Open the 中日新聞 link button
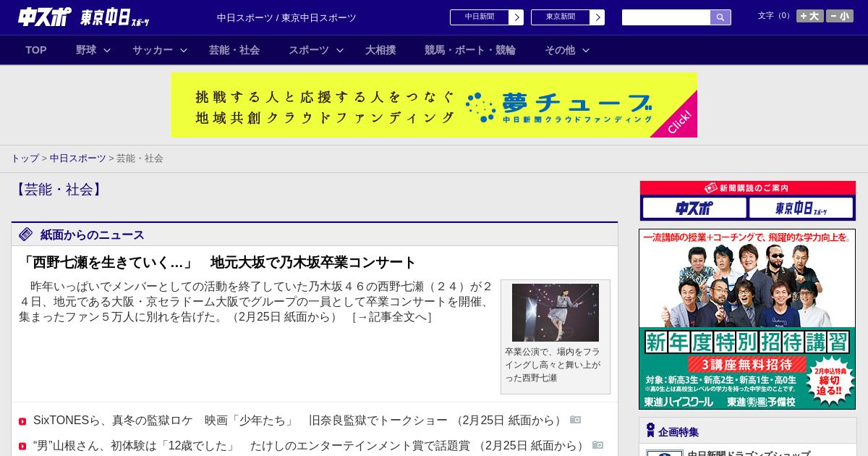 (x=480, y=17)
